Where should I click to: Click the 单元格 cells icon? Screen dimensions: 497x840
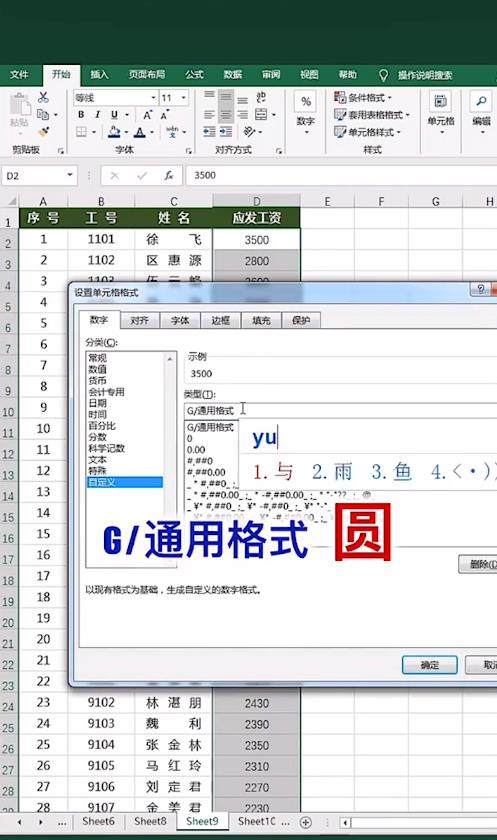click(441, 102)
